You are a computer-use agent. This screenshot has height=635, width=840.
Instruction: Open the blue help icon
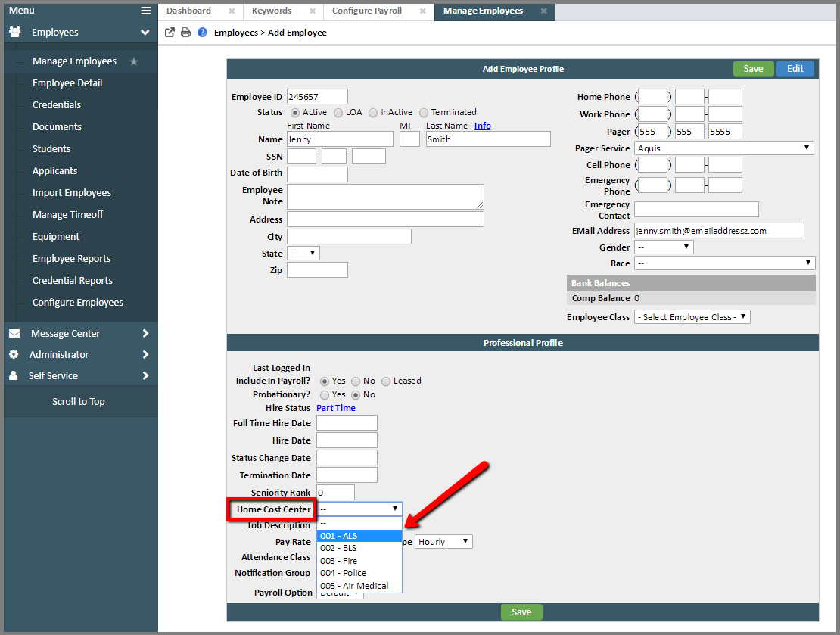click(x=203, y=33)
